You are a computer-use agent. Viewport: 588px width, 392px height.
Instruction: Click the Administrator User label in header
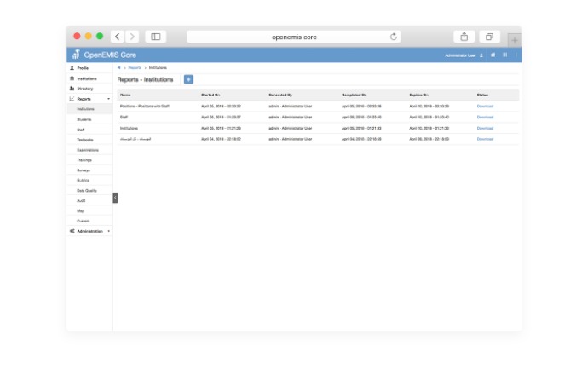point(460,55)
